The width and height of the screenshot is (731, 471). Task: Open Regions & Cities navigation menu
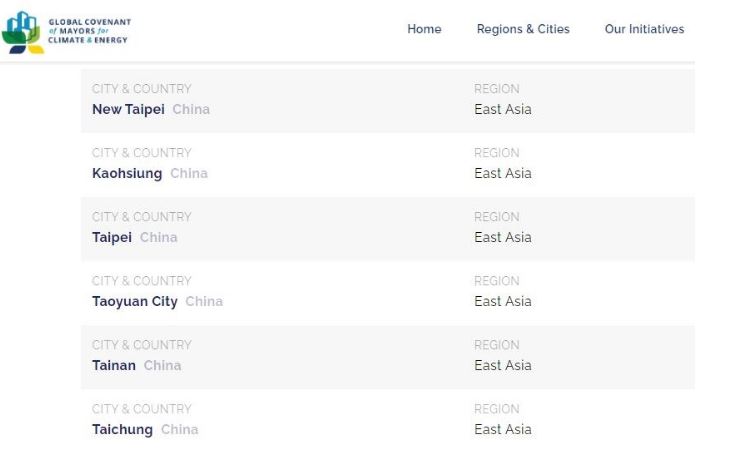pyautogui.click(x=523, y=29)
